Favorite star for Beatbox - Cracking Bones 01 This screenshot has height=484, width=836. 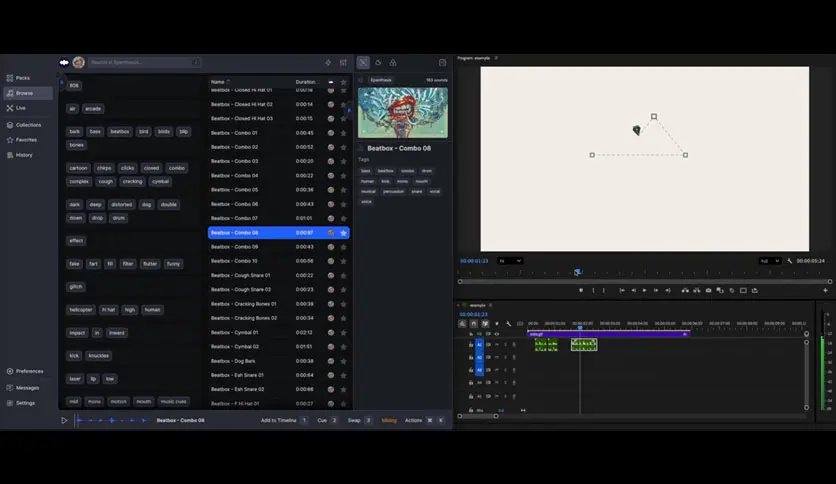(x=343, y=304)
